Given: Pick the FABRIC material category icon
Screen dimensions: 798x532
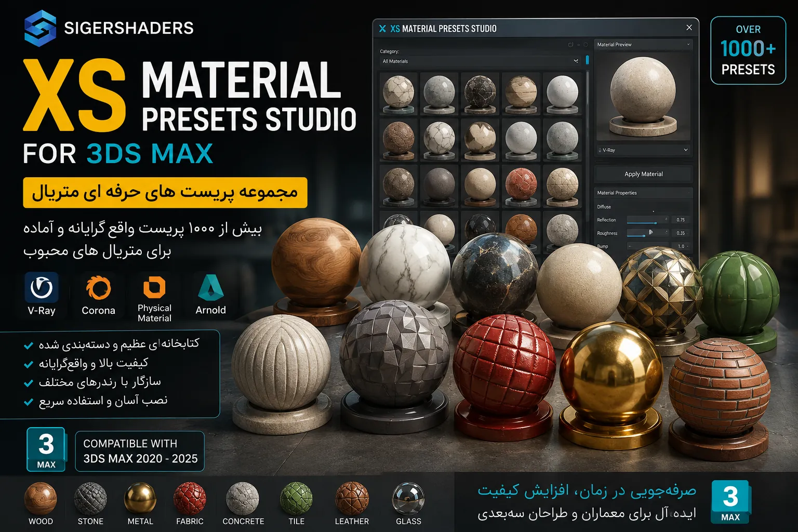Looking at the screenshot, I should point(190,499).
